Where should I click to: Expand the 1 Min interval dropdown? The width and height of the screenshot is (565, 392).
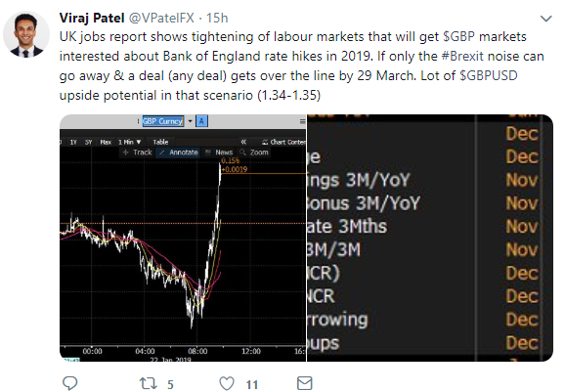(129, 142)
